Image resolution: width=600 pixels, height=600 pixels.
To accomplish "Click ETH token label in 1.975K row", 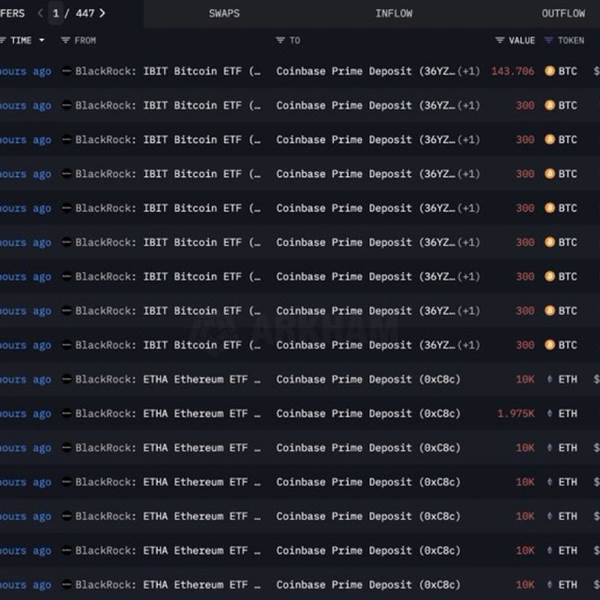I will (567, 414).
